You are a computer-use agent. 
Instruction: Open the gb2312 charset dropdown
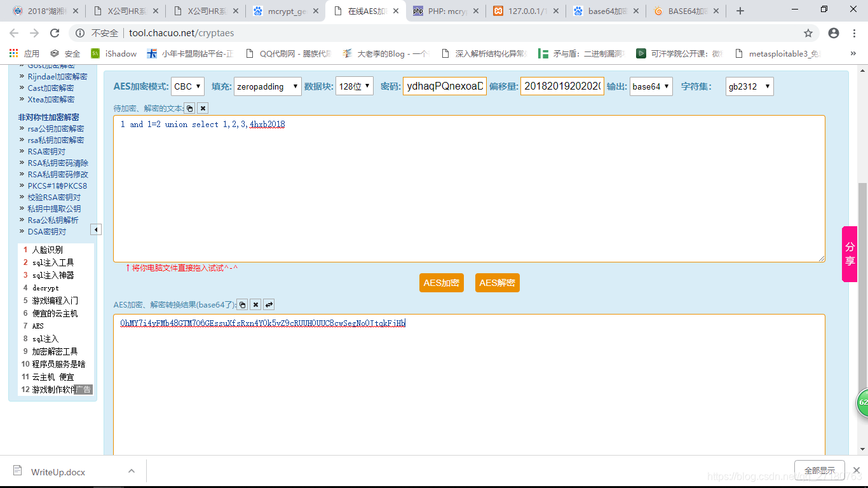click(x=750, y=86)
